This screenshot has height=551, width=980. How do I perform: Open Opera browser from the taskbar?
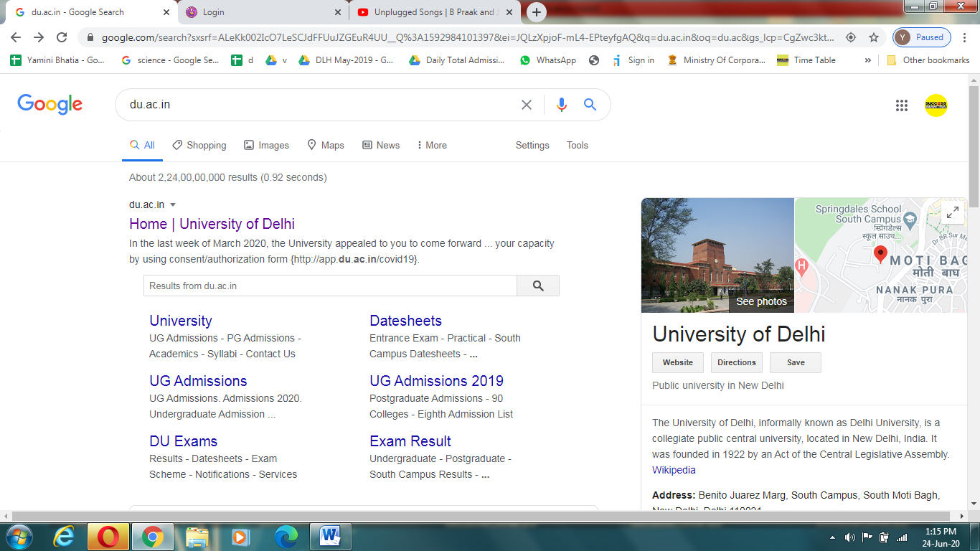[108, 536]
